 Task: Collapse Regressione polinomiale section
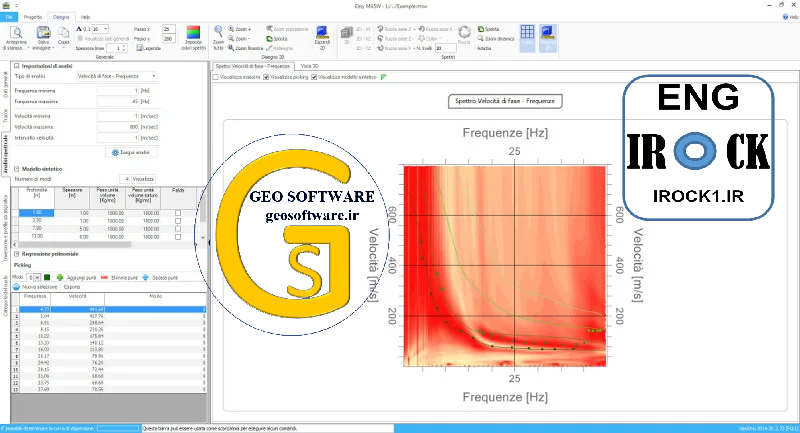pyautogui.click(x=16, y=254)
